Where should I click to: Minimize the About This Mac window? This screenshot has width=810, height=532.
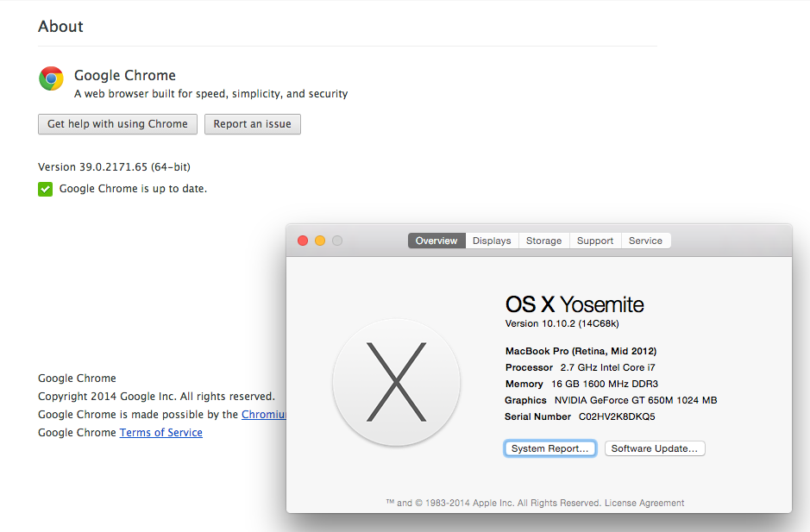tap(320, 241)
